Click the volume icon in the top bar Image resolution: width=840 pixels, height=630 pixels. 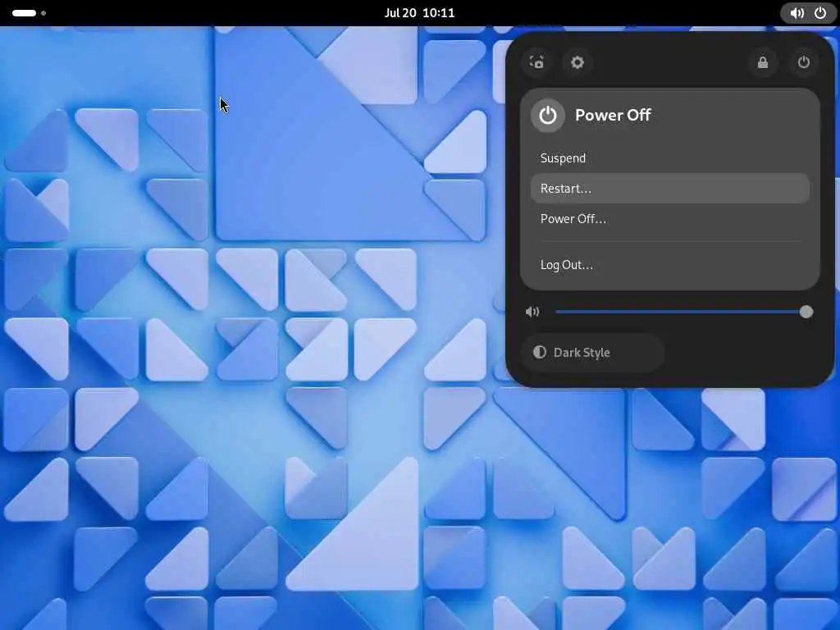(x=797, y=13)
